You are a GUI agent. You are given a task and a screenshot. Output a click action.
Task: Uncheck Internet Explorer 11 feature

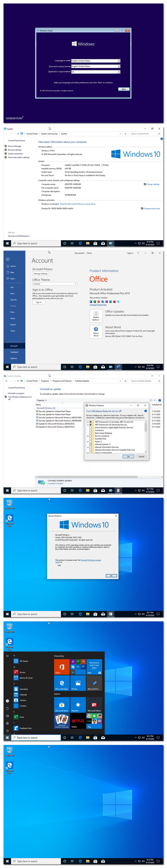(91, 445)
